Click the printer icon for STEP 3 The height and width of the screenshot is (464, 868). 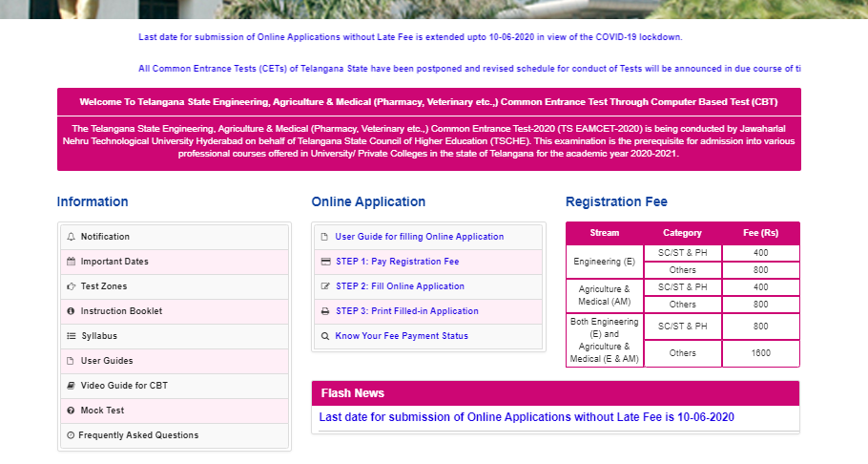[325, 311]
